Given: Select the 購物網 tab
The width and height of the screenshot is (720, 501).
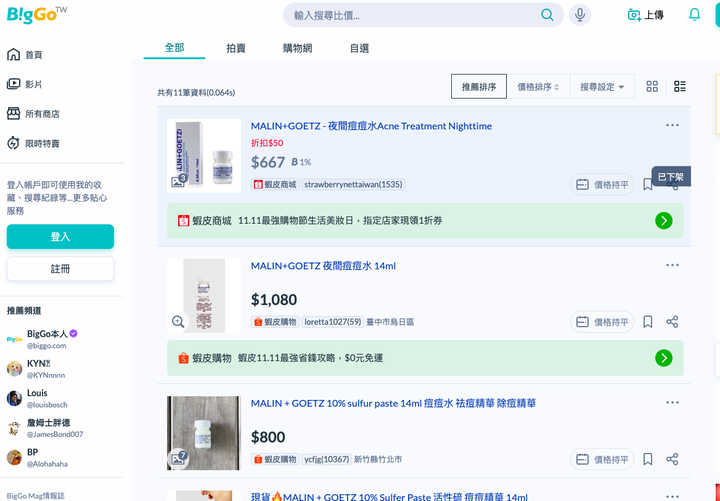Looking at the screenshot, I should click(x=298, y=48).
